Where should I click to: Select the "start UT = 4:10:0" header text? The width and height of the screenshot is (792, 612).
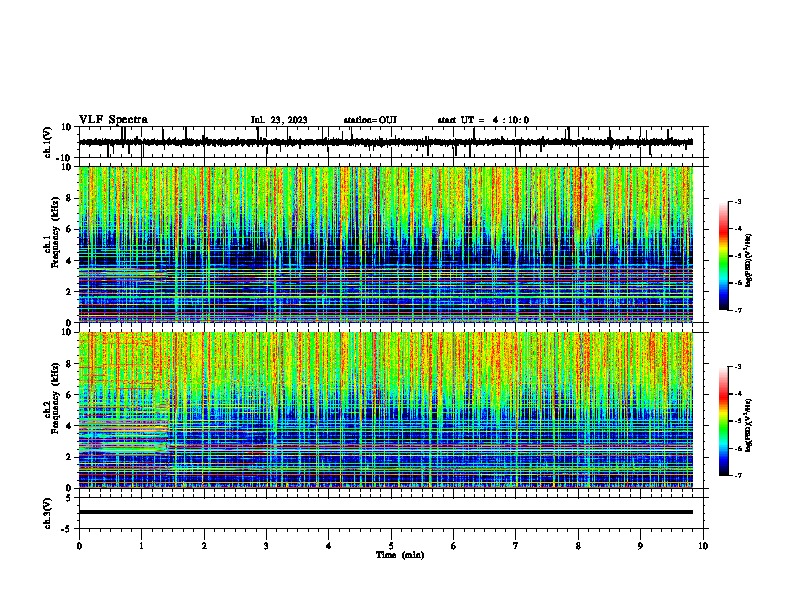[483, 120]
